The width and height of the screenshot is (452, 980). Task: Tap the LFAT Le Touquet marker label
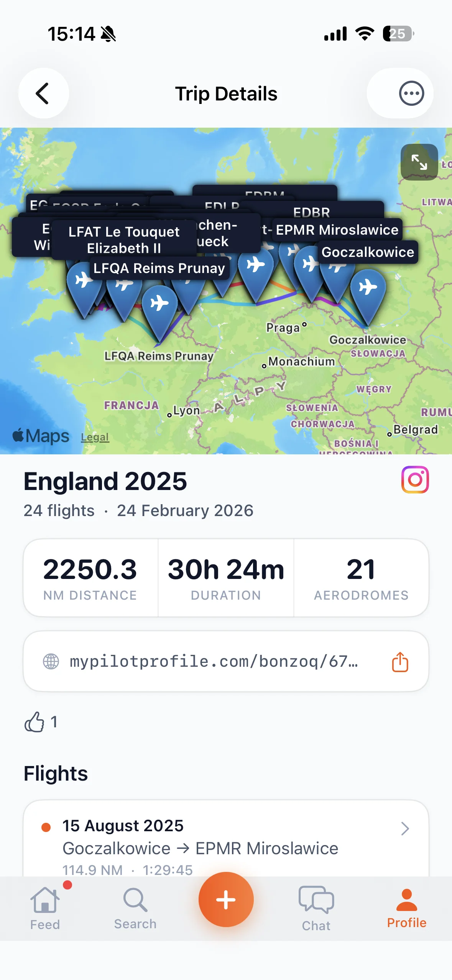pyautogui.click(x=124, y=240)
